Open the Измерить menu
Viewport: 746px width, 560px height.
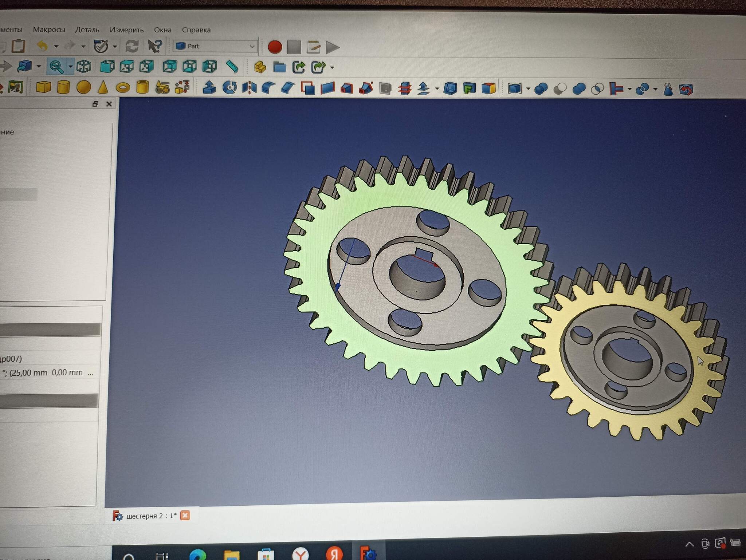(x=126, y=30)
